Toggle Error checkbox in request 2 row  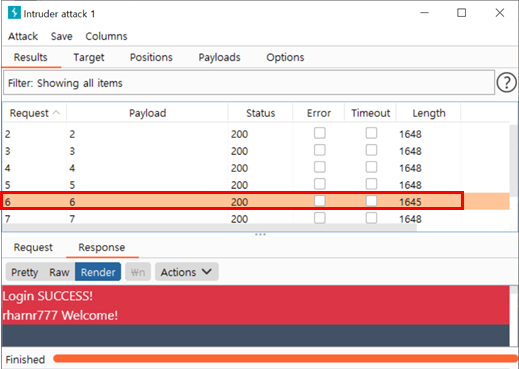pyautogui.click(x=320, y=133)
